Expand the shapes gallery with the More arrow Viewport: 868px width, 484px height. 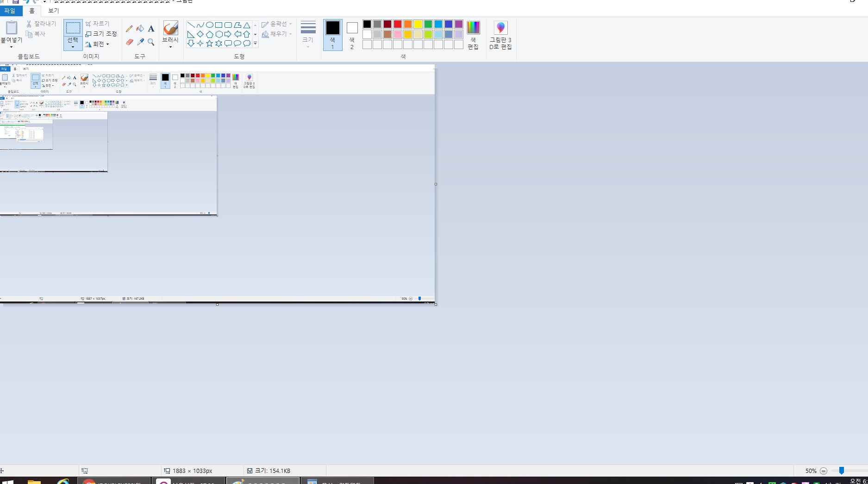coord(255,44)
